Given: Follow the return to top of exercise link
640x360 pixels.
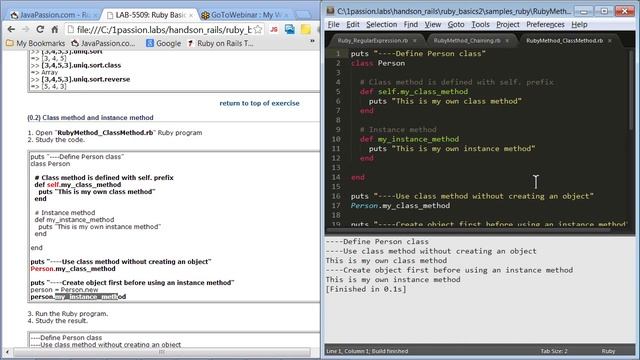Looking at the screenshot, I should pos(259,103).
